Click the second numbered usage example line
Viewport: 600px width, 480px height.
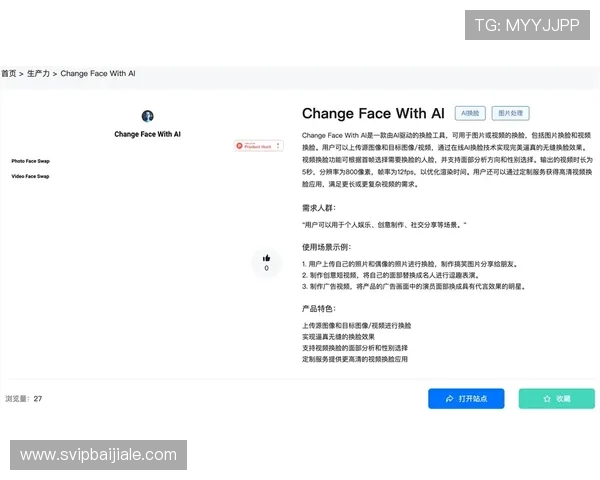click(391, 275)
